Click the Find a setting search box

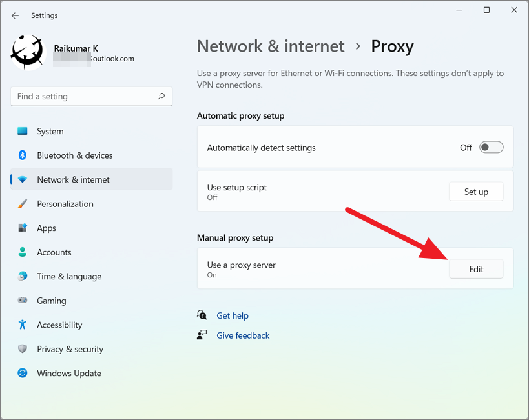pos(84,97)
